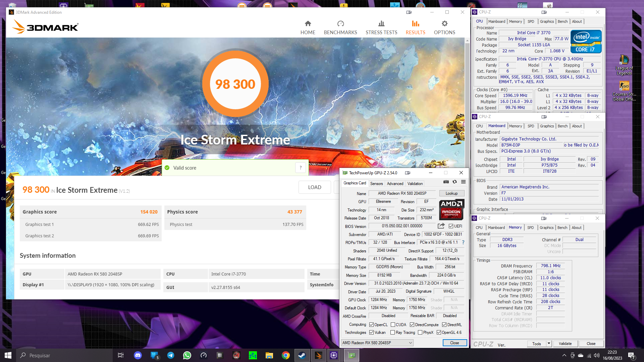Select About tab in top CPU-Z window

(577, 21)
